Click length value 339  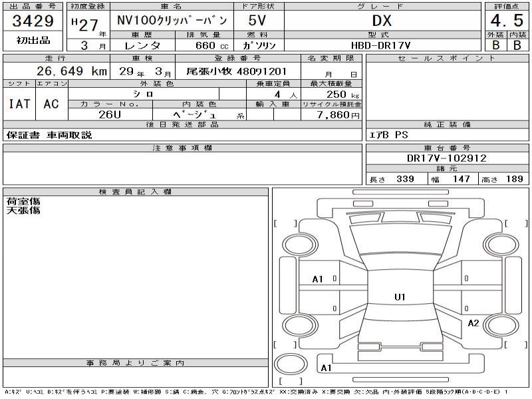pyautogui.click(x=405, y=179)
